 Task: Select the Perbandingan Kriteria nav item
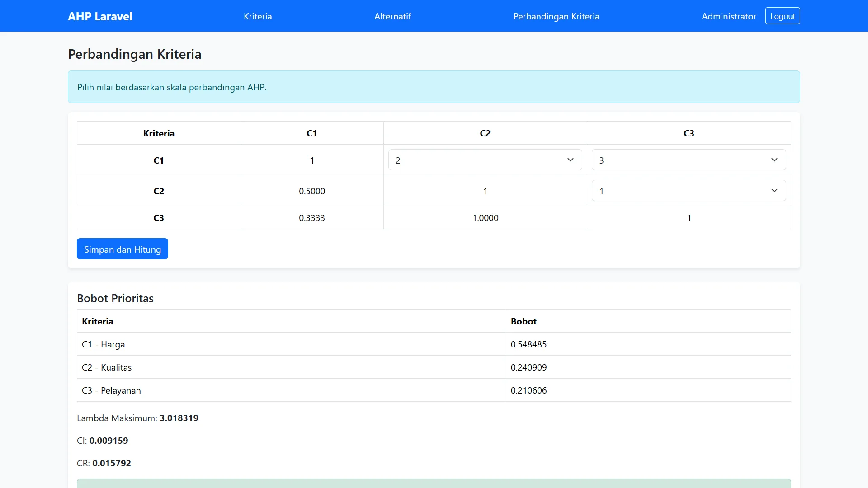tap(556, 16)
